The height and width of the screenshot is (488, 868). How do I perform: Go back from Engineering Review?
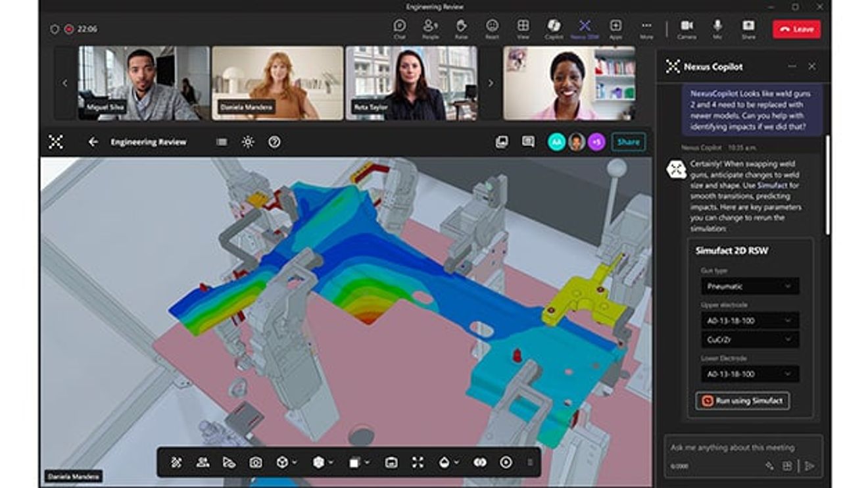coord(93,141)
